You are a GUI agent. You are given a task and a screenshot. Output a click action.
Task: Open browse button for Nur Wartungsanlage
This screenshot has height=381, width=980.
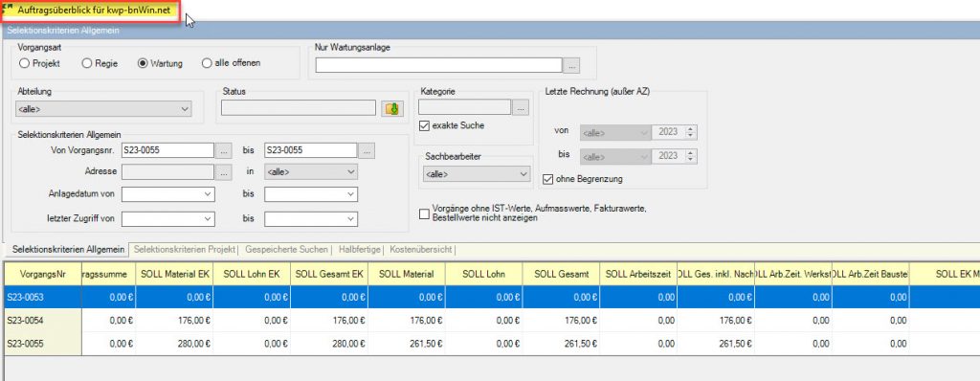click(x=572, y=65)
